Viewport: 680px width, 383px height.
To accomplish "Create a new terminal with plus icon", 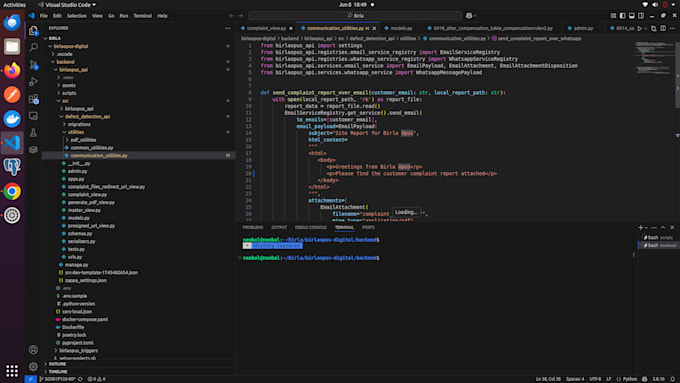I will coord(641,227).
